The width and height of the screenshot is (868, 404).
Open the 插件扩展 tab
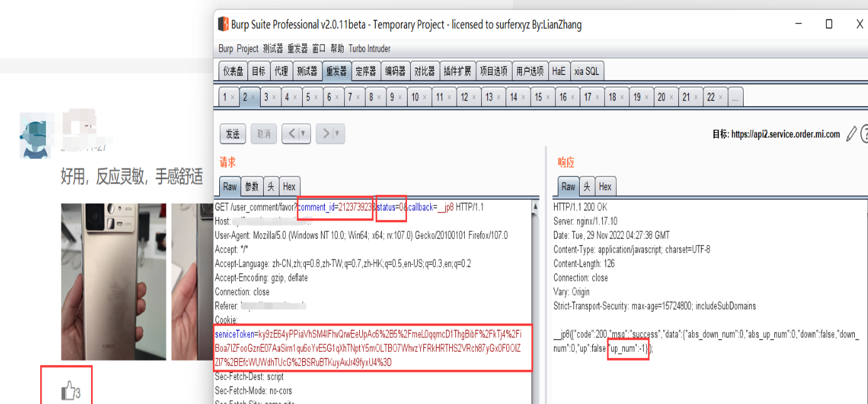tap(457, 71)
